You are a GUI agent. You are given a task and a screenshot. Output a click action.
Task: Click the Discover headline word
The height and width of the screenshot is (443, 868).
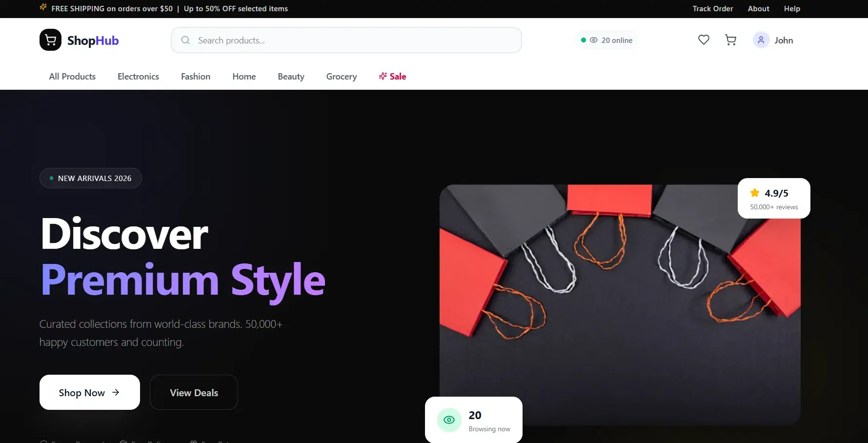click(124, 234)
